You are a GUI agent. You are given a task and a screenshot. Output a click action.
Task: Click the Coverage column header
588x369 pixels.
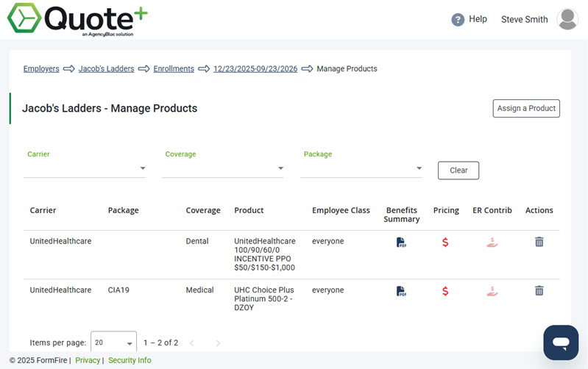(203, 210)
